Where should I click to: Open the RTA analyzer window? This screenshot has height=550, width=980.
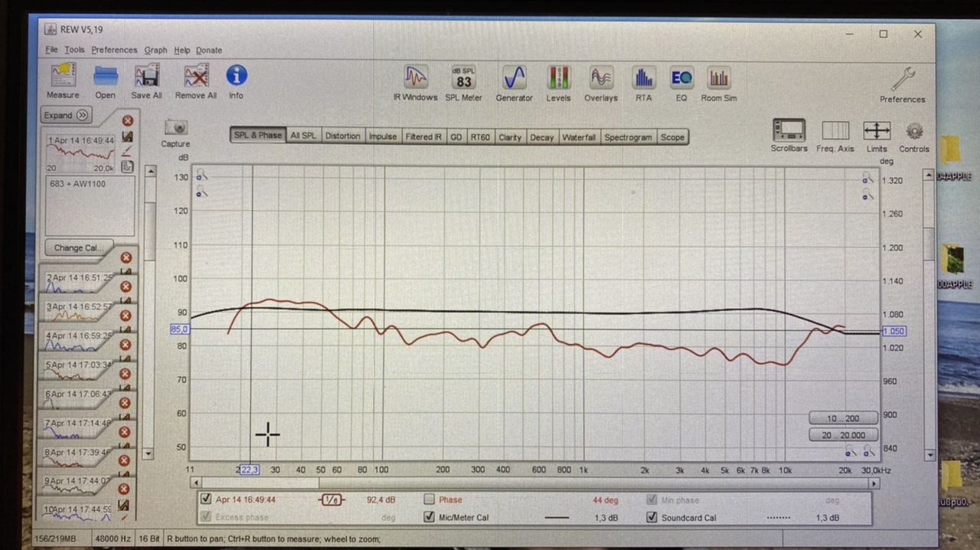click(x=643, y=78)
